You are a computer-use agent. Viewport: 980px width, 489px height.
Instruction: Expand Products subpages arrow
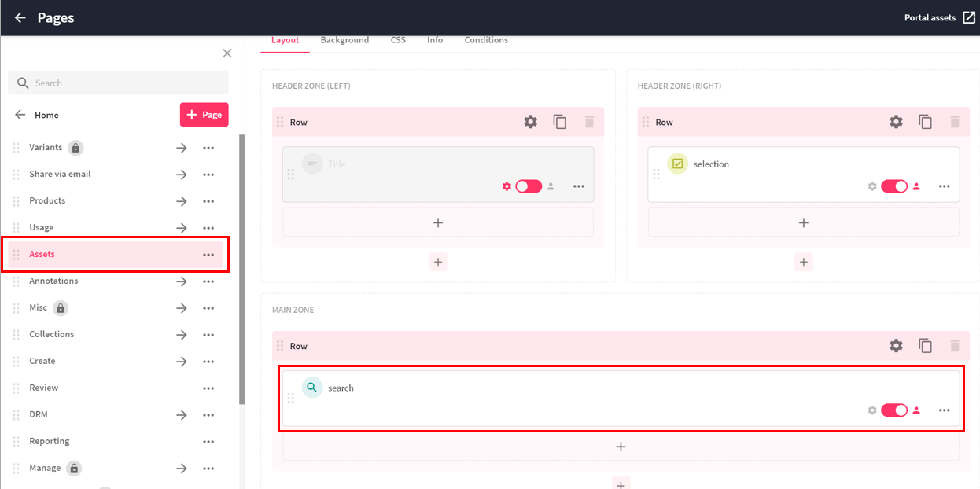[x=182, y=201]
